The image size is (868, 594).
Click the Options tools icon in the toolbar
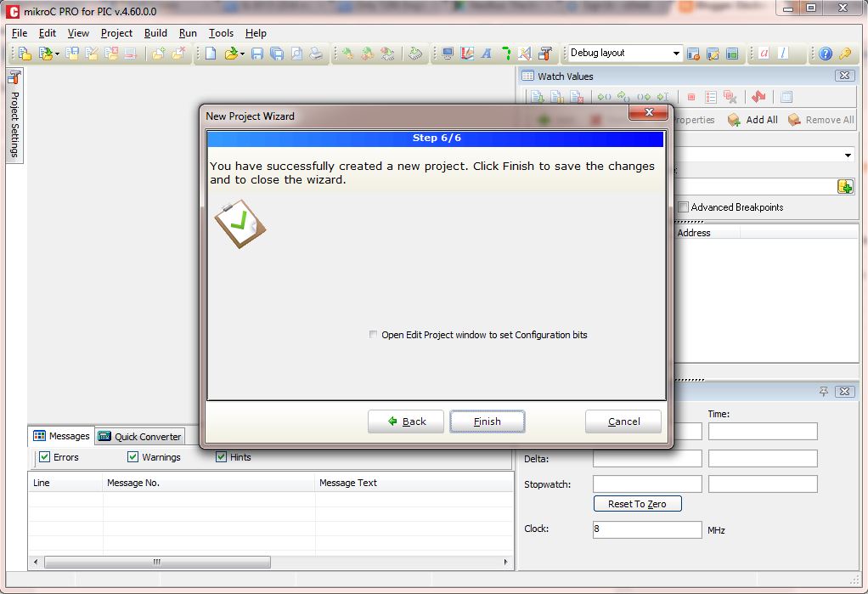[x=544, y=54]
